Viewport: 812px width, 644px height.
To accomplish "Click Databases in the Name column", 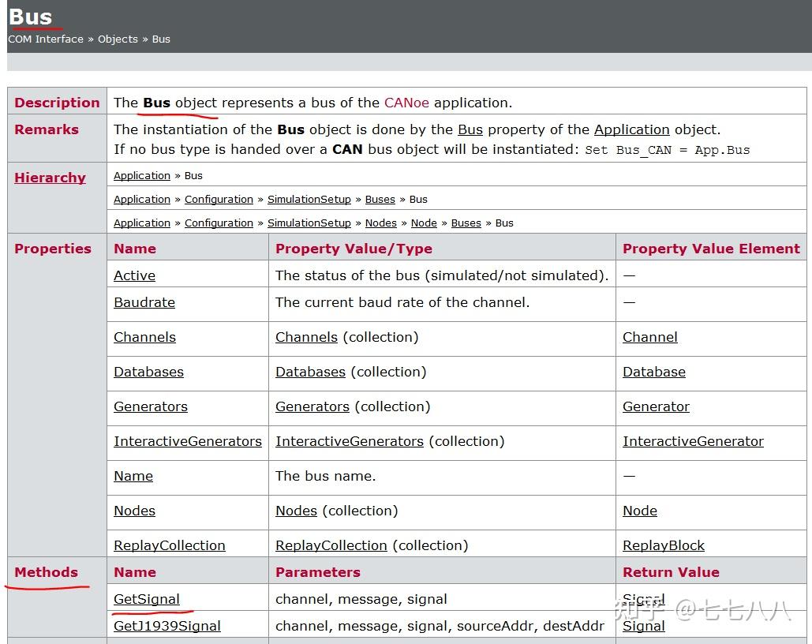I will 148,372.
